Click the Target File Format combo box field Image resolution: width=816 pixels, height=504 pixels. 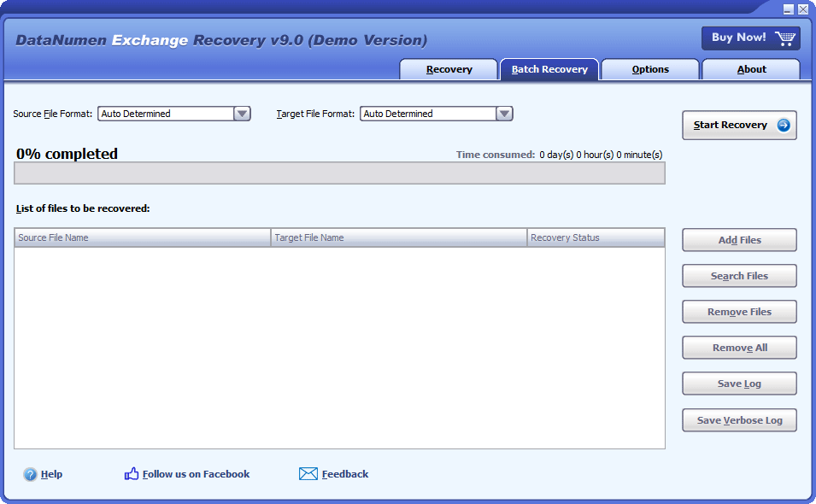click(436, 114)
